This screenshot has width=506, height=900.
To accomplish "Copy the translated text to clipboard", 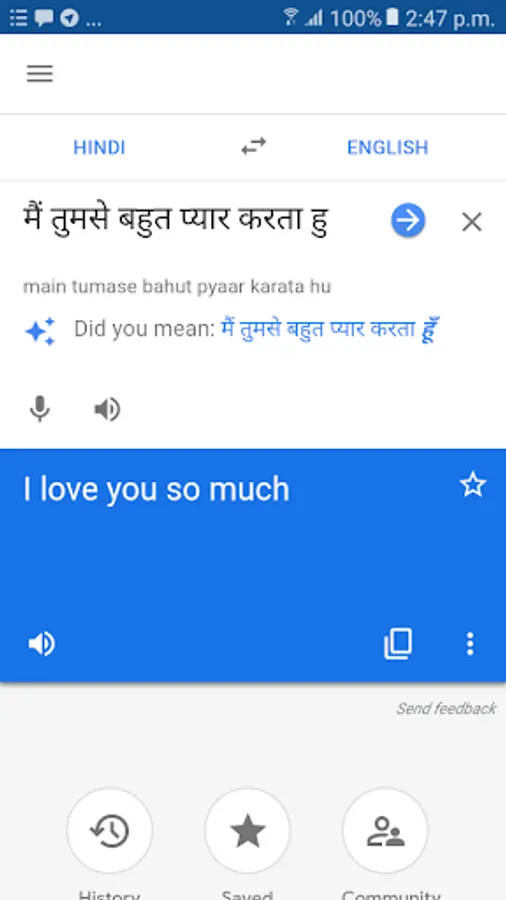I will (x=398, y=643).
